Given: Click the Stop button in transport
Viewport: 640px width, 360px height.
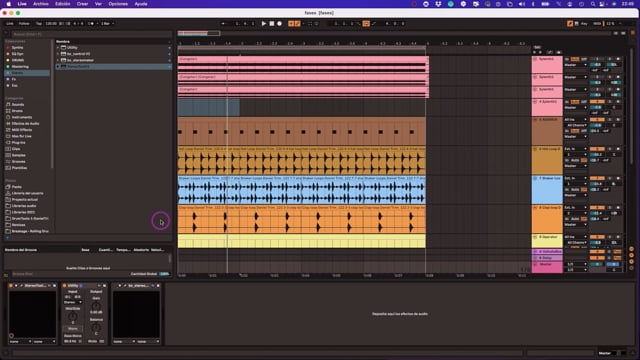Looking at the screenshot, I should pyautogui.click(x=272, y=24).
